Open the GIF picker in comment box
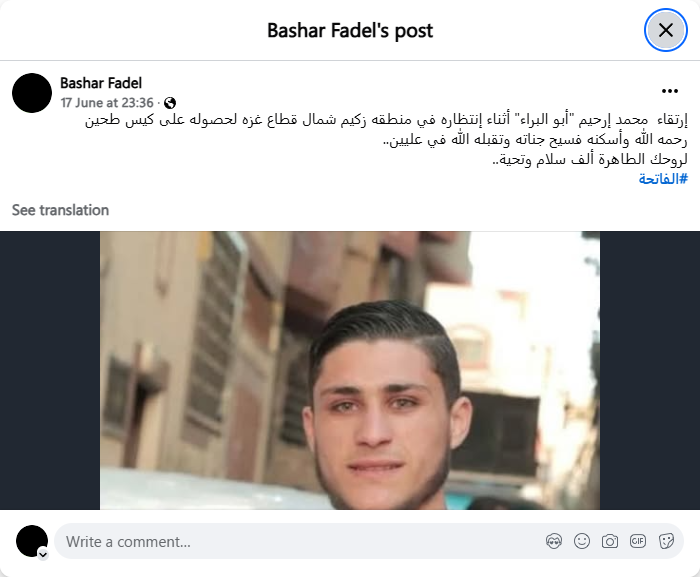Screen dimensions: 700x577 click(x=638, y=541)
